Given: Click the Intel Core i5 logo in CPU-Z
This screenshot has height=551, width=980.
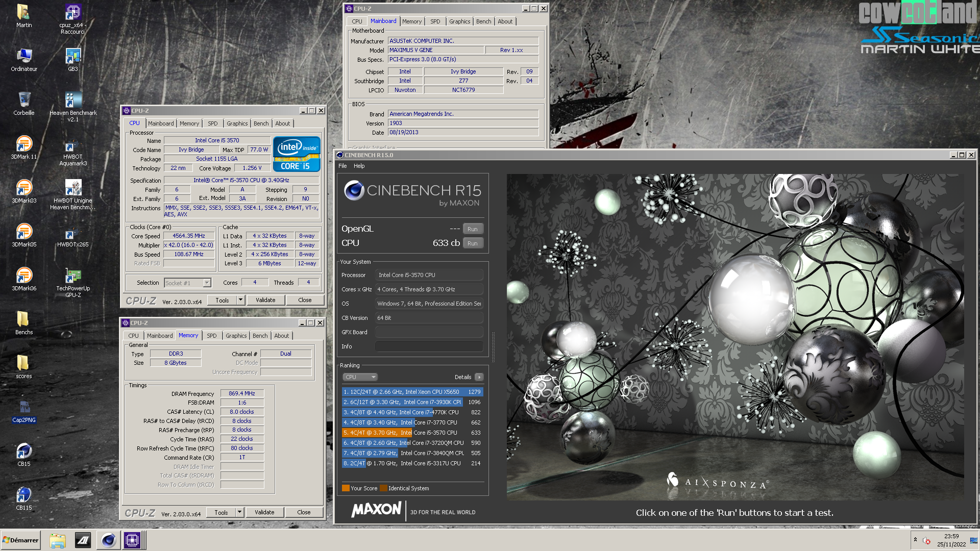Looking at the screenshot, I should [x=297, y=154].
